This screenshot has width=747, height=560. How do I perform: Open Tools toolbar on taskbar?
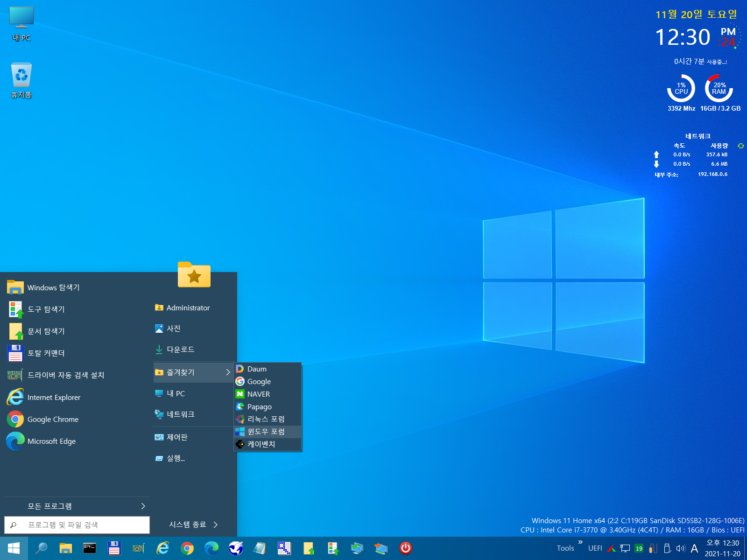565,548
